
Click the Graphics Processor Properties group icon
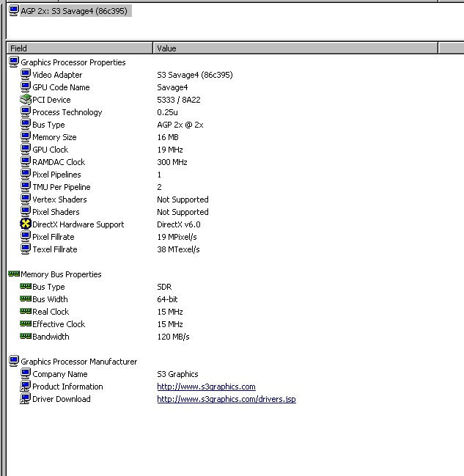[x=14, y=62]
